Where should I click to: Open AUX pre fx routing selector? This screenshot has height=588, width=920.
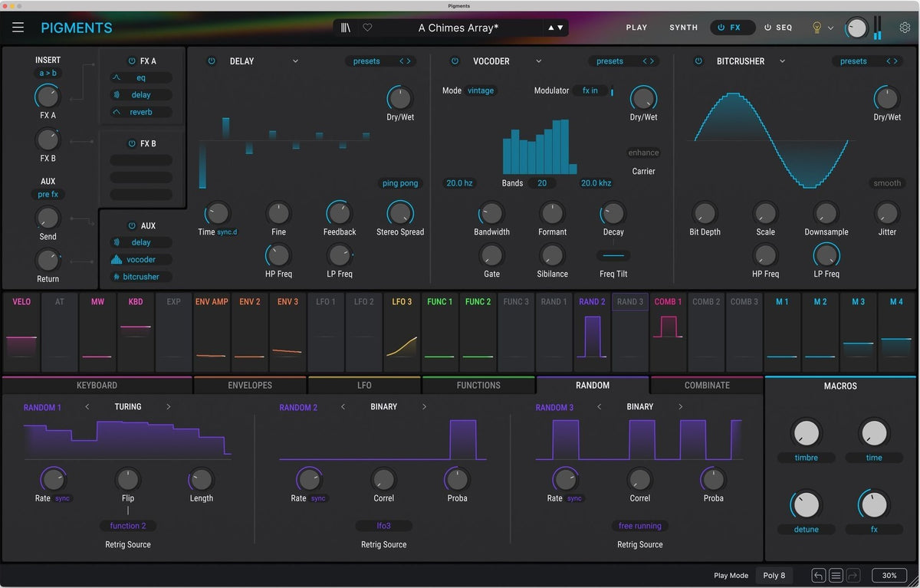click(48, 195)
